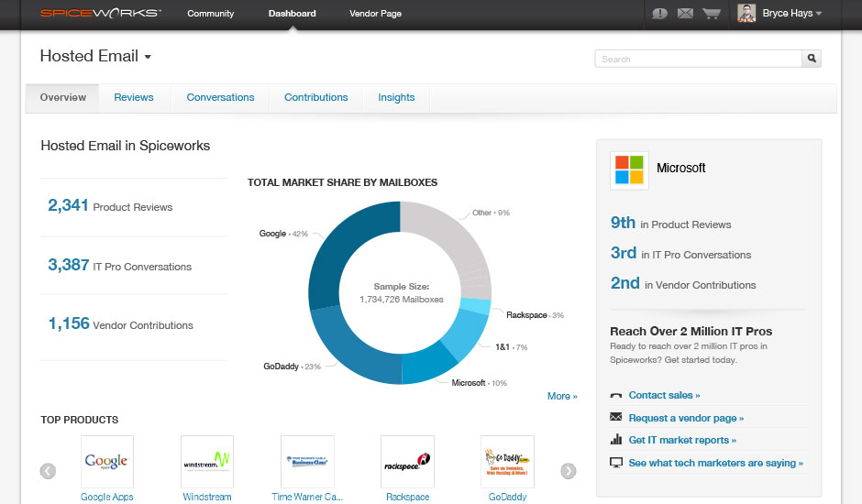The width and height of the screenshot is (862, 504).
Task: Open the Vendor Page nav item
Action: [x=375, y=13]
